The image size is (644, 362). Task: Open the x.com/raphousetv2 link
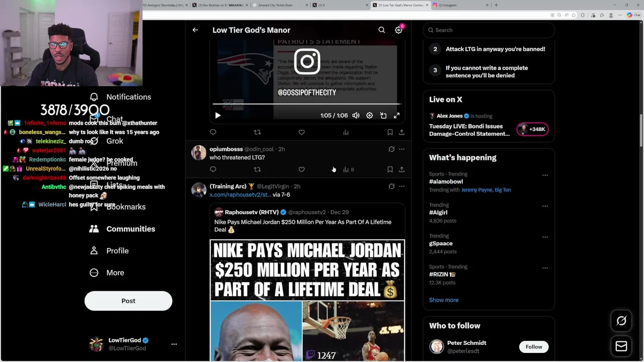[240, 195]
